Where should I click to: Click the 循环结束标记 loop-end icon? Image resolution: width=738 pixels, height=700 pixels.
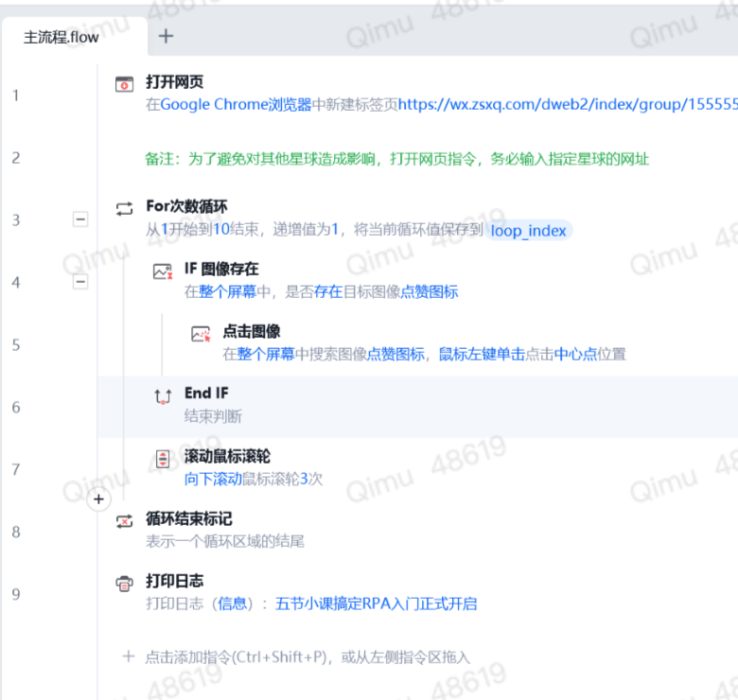(124, 521)
